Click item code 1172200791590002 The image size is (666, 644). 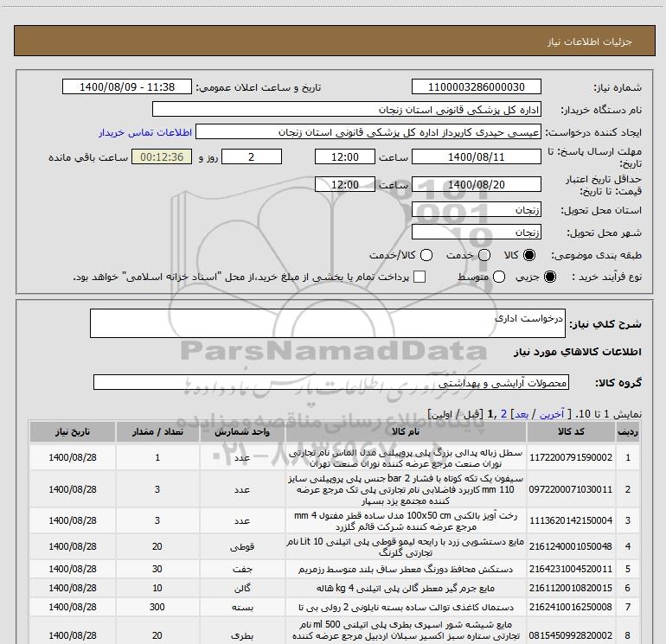(x=571, y=457)
